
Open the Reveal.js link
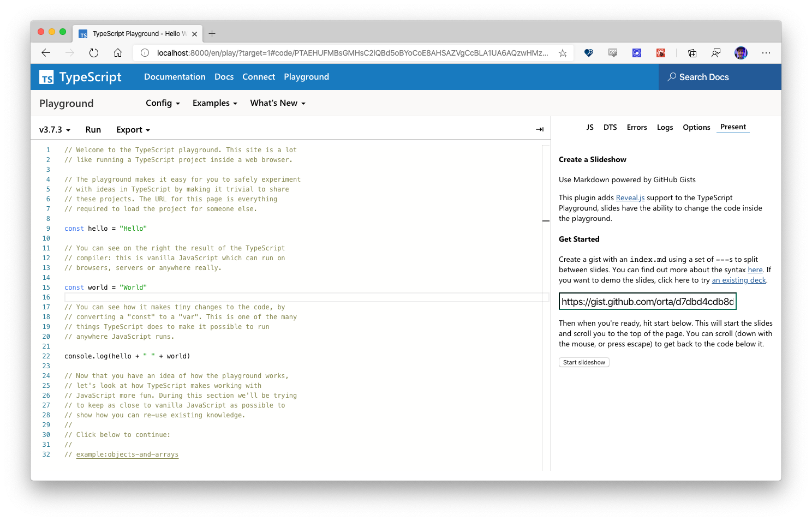pos(630,198)
